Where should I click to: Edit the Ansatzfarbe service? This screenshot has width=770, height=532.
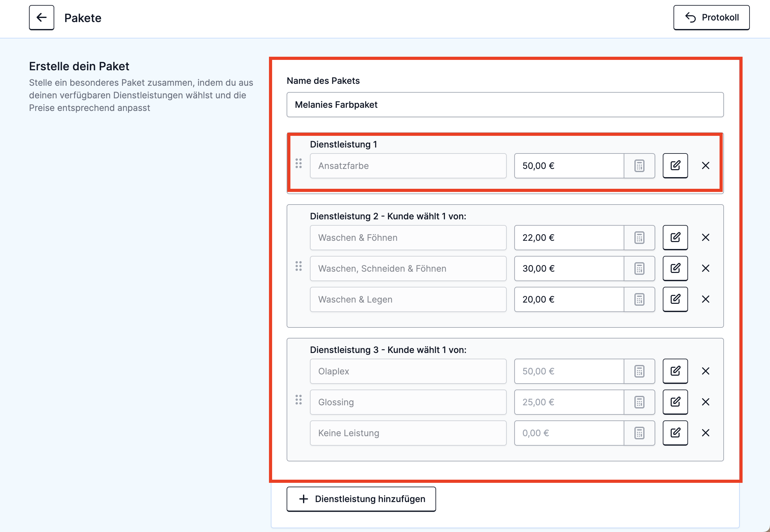675,166
